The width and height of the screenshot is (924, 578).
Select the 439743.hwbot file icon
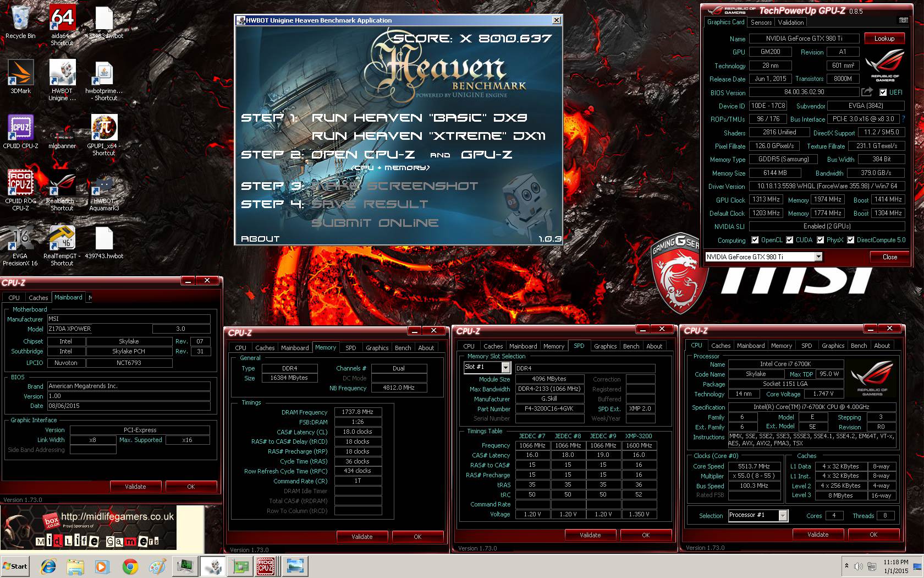[104, 242]
